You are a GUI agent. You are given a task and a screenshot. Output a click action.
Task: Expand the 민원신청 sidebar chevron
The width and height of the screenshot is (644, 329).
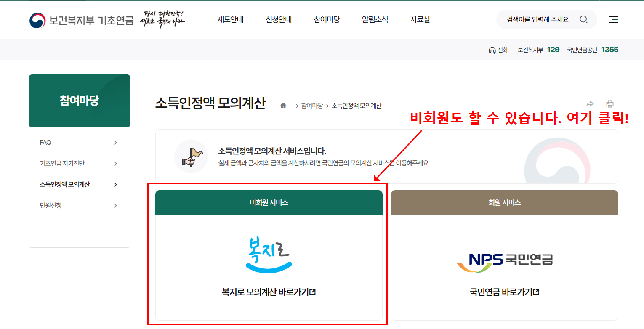coord(115,205)
